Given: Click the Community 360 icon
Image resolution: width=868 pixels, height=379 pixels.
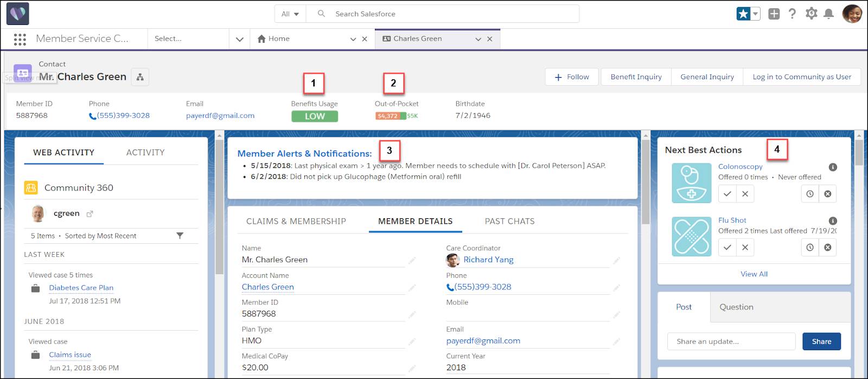Looking at the screenshot, I should point(31,188).
